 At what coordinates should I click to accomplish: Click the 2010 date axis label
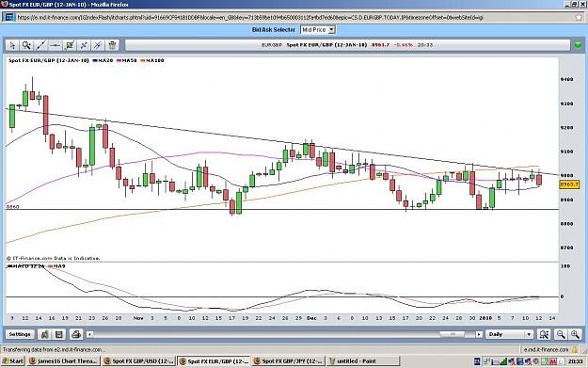coord(485,318)
